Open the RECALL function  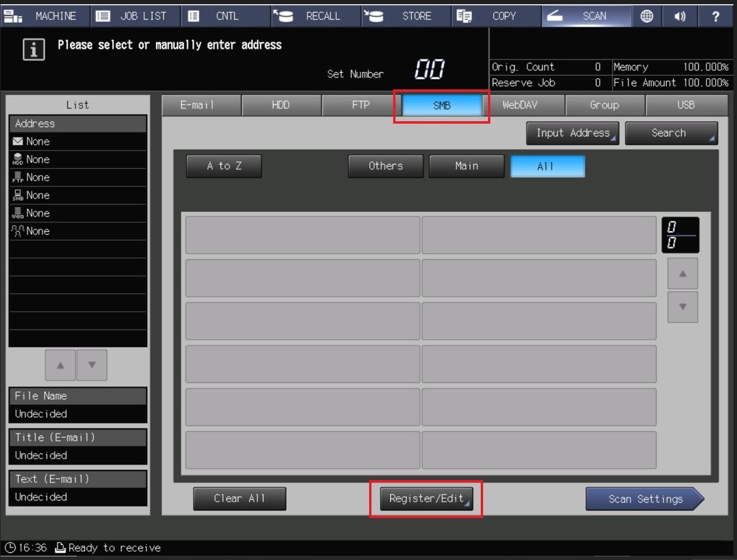tap(315, 16)
